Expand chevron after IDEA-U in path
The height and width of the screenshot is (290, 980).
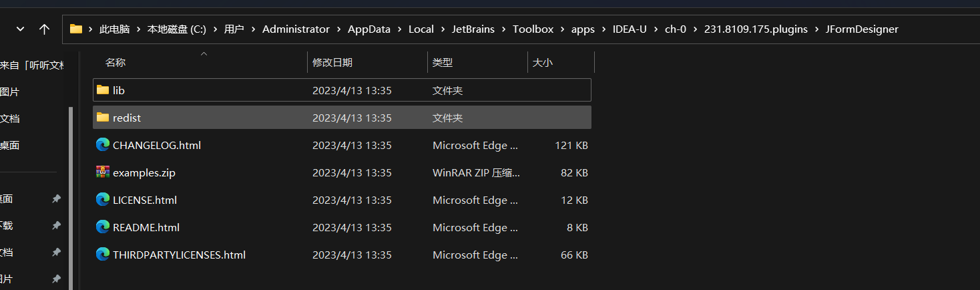coord(656,29)
